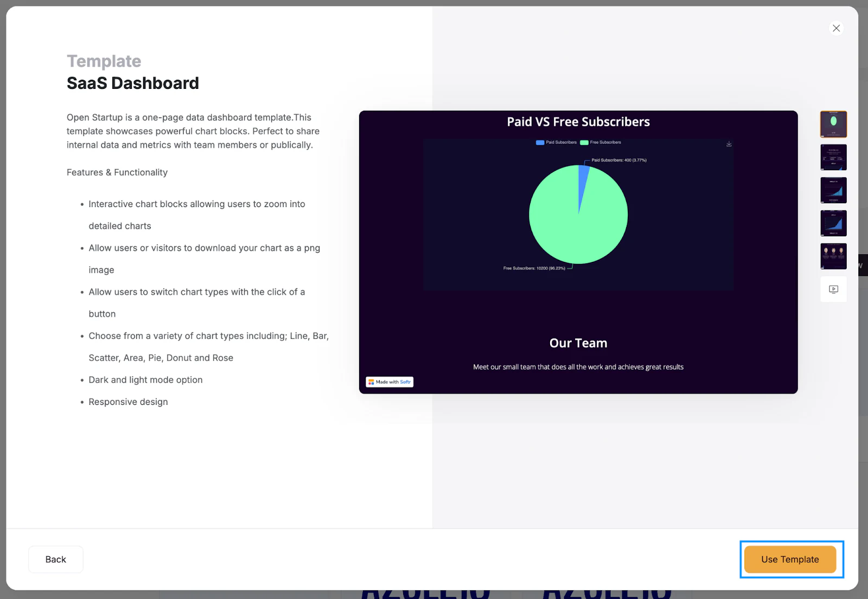Click 'Dark and light mode option' bullet
This screenshot has height=599, width=868.
(145, 380)
